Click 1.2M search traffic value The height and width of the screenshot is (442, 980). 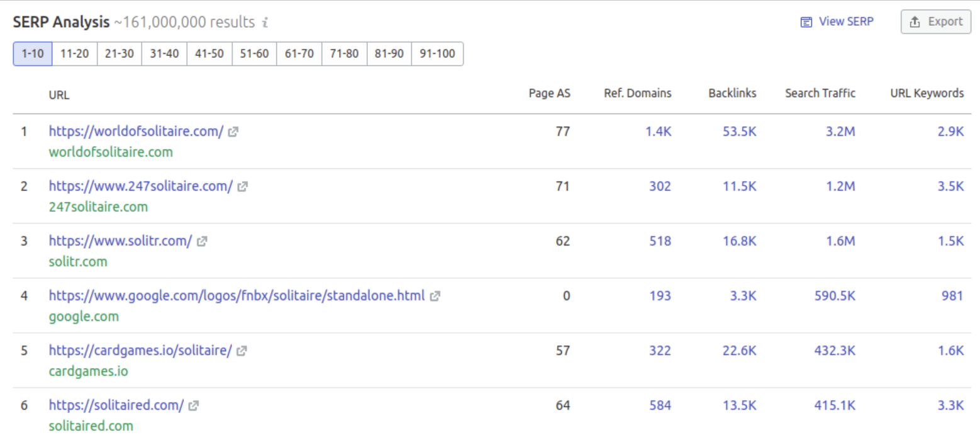tap(840, 186)
